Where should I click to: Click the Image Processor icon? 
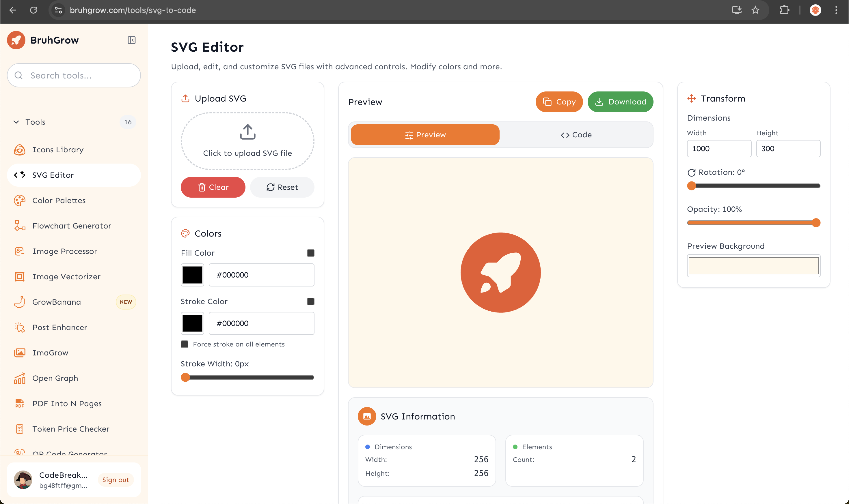point(20,251)
